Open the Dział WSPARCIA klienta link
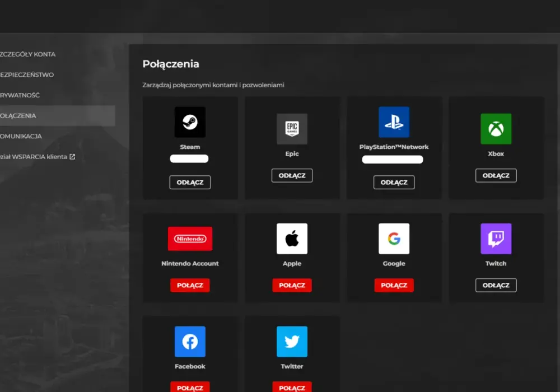Image resolution: width=560 pixels, height=392 pixels. tap(38, 157)
